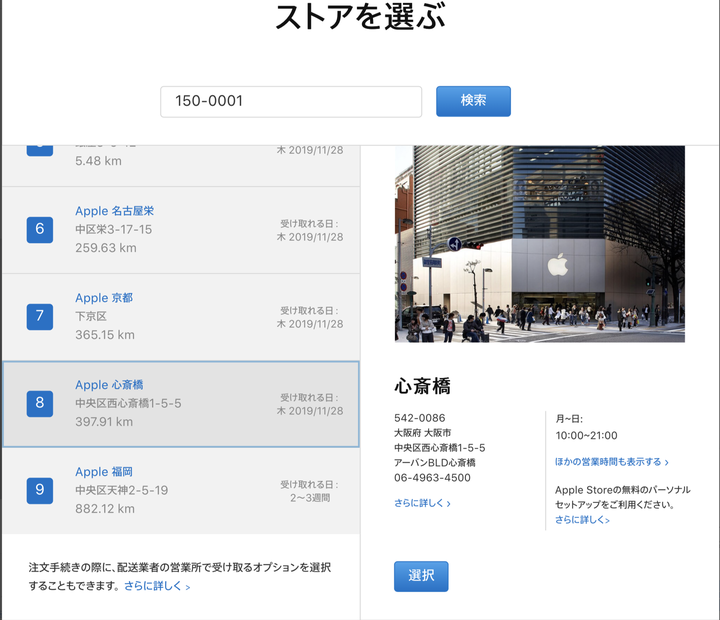
Task: Click さらに詳しく under personal setup text
Action: click(x=582, y=519)
